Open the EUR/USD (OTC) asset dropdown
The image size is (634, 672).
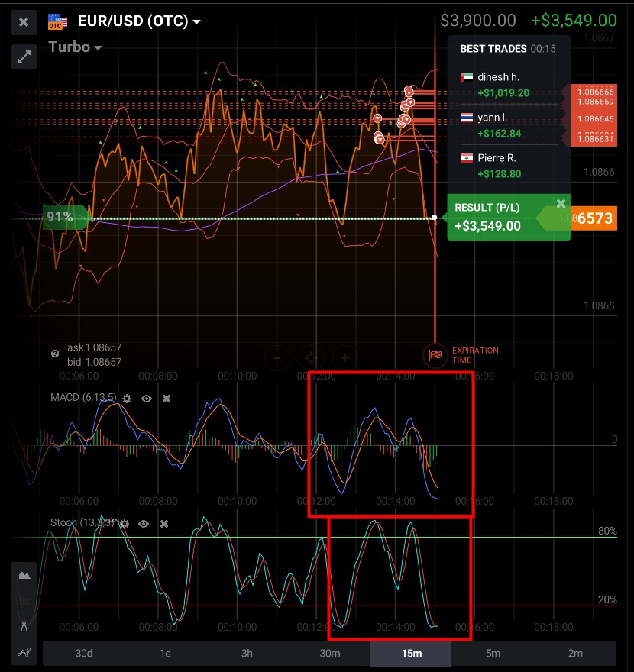coord(139,21)
